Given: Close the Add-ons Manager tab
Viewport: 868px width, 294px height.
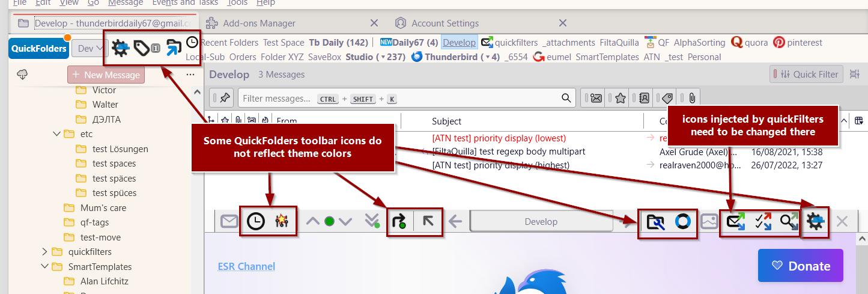Looking at the screenshot, I should click(x=374, y=23).
